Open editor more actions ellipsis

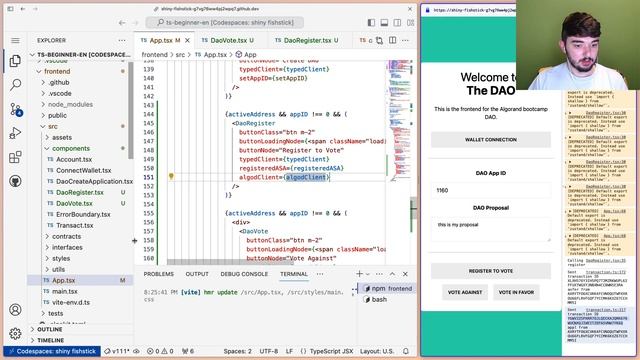[405, 40]
